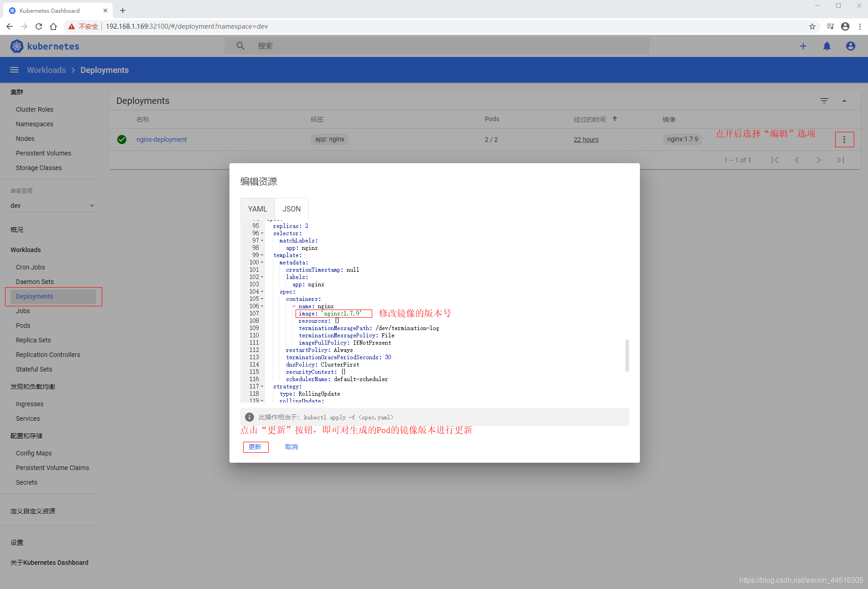This screenshot has height=589, width=868.
Task: Open Ingresses in the sidebar
Action: (x=30, y=404)
